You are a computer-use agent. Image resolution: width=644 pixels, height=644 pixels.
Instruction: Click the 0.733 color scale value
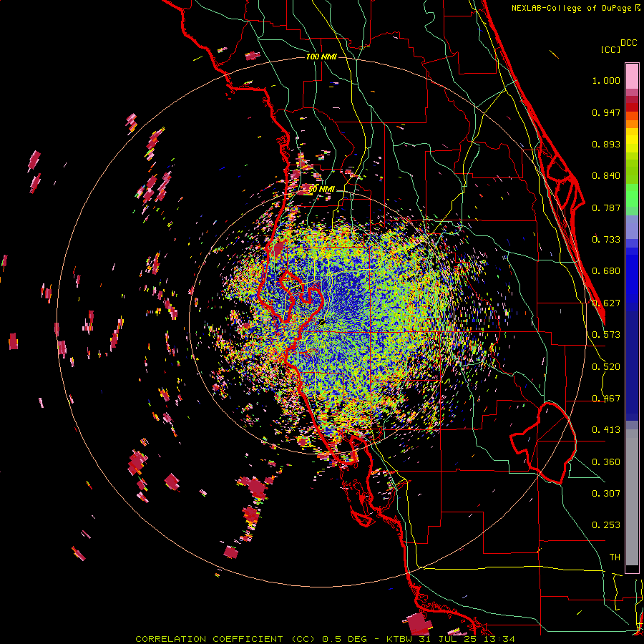606,240
